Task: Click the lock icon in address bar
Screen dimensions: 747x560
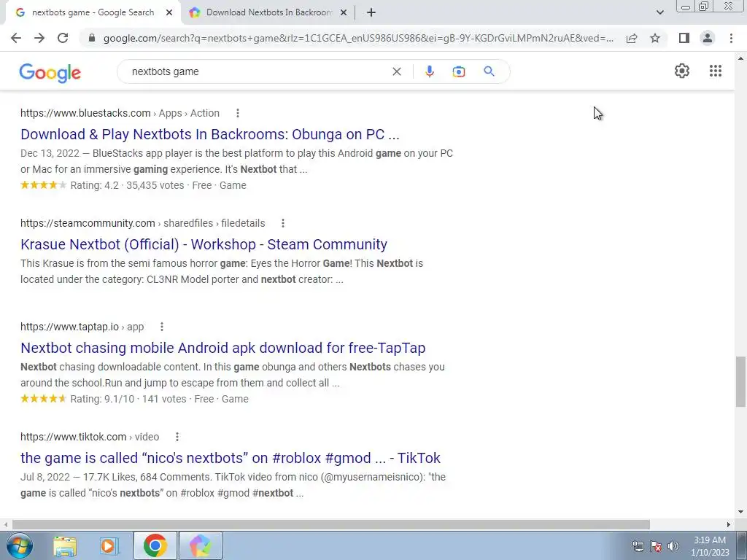Action: click(x=92, y=38)
